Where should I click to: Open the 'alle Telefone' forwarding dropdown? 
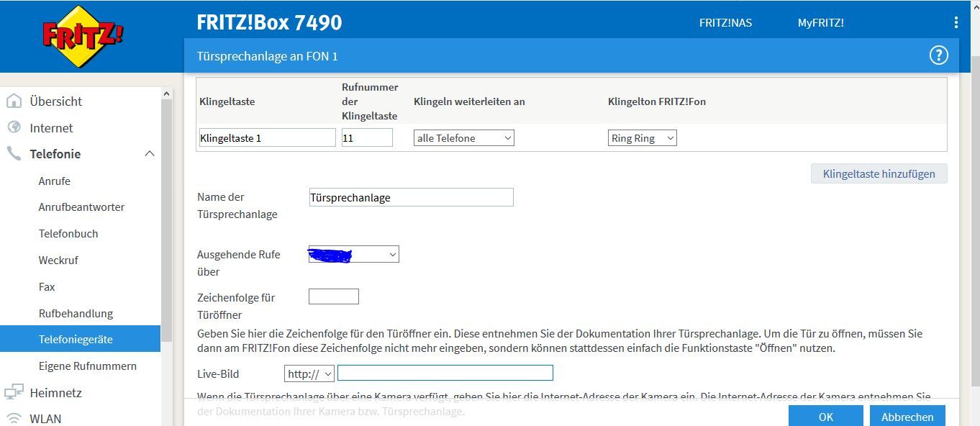pyautogui.click(x=463, y=138)
